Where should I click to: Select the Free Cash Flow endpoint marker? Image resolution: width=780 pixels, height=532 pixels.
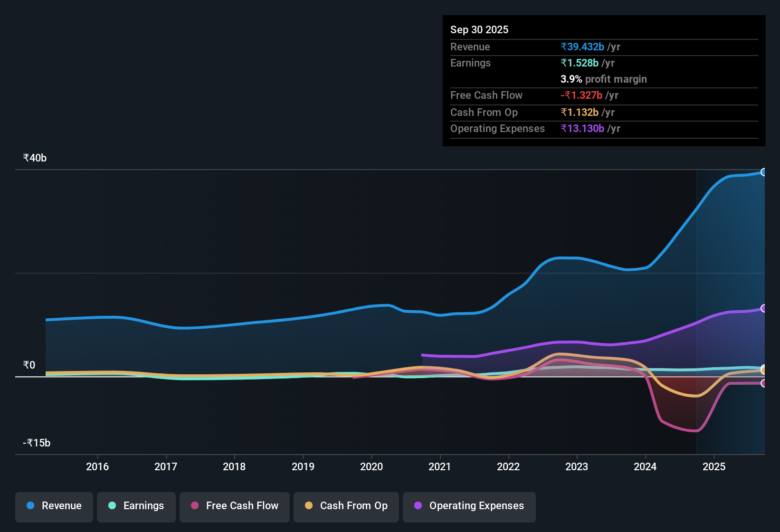(763, 383)
